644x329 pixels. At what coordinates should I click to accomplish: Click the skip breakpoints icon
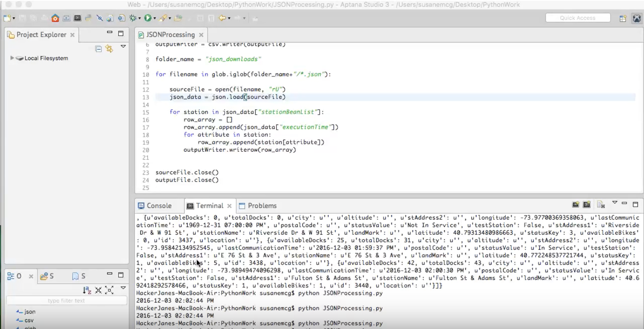point(100,18)
